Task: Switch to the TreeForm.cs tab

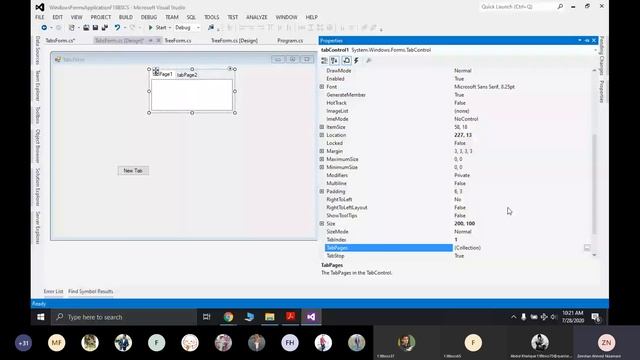Action: pyautogui.click(x=178, y=40)
